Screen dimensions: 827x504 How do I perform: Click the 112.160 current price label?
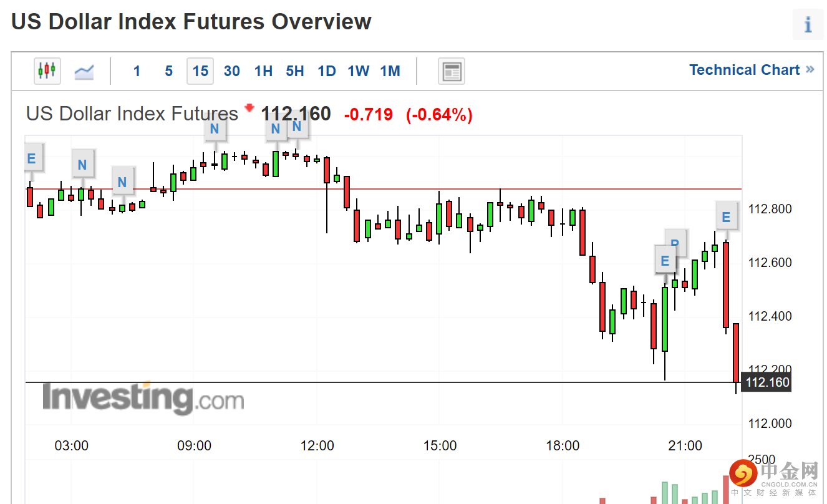click(x=767, y=382)
